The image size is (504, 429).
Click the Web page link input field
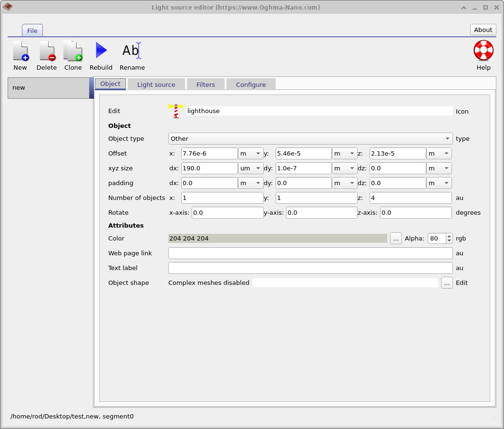[310, 253]
